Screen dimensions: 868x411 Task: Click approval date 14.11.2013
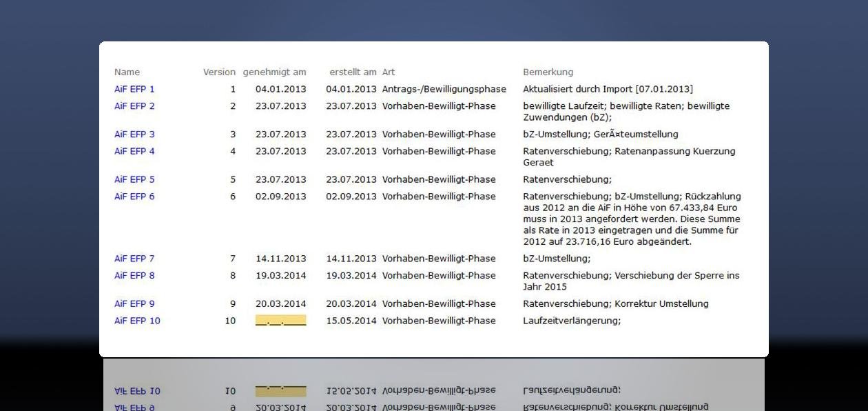pos(280,259)
